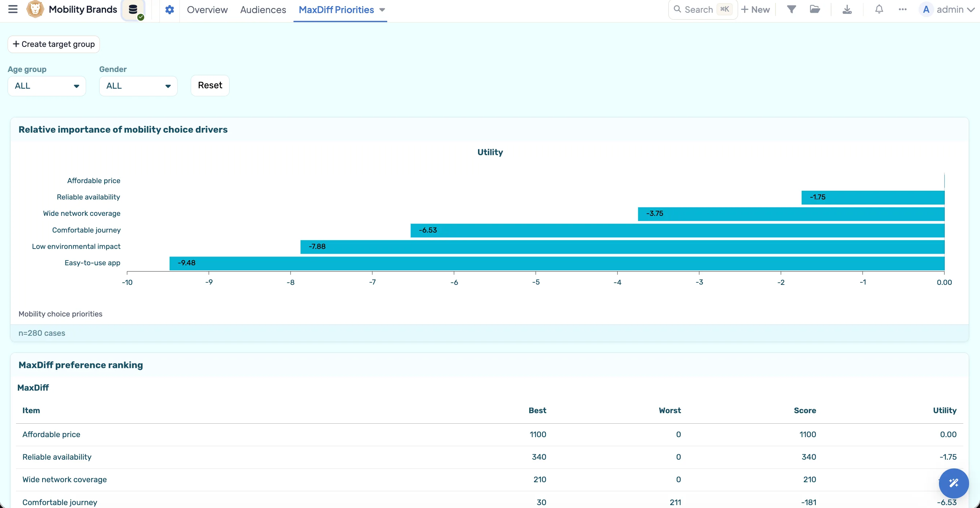Viewport: 980px width, 508px height.
Task: Click the Reset filters button
Action: coord(210,85)
